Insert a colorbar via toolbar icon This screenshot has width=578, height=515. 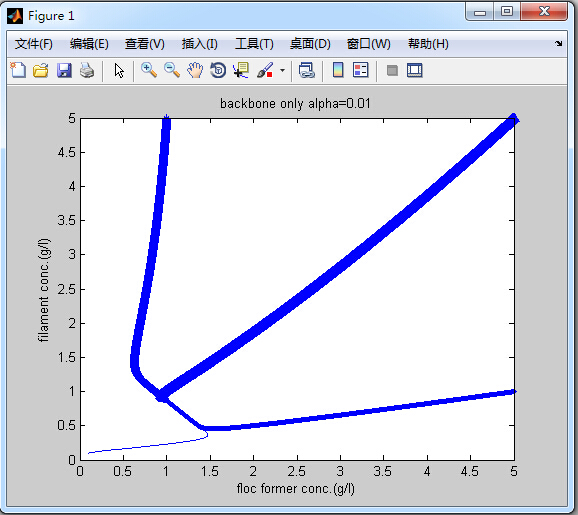click(338, 70)
